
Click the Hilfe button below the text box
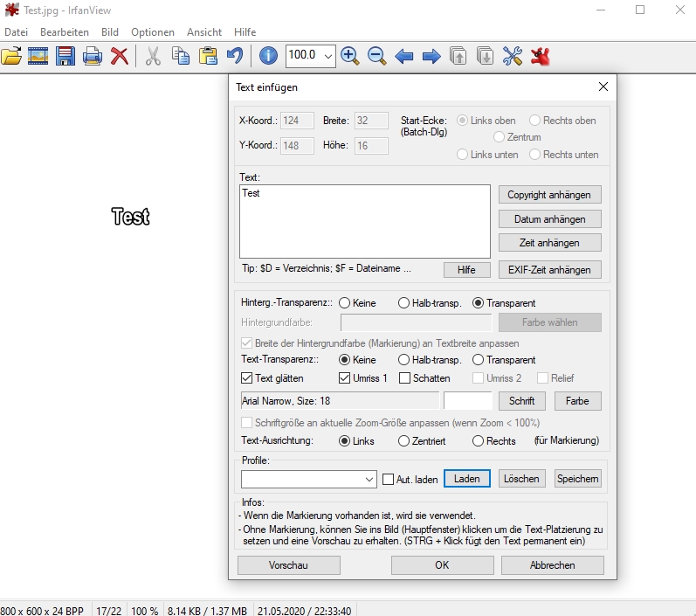(x=467, y=270)
